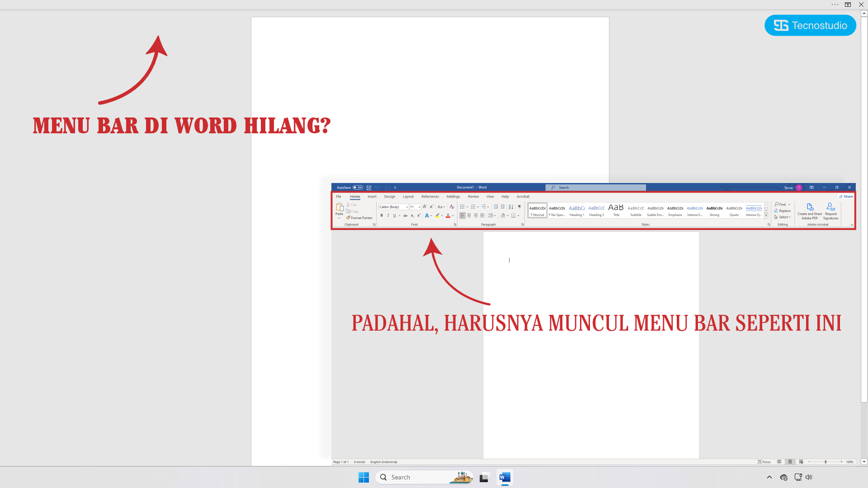Apply the Normal style from the gallery
This screenshot has width=868, height=488.
[x=538, y=211]
